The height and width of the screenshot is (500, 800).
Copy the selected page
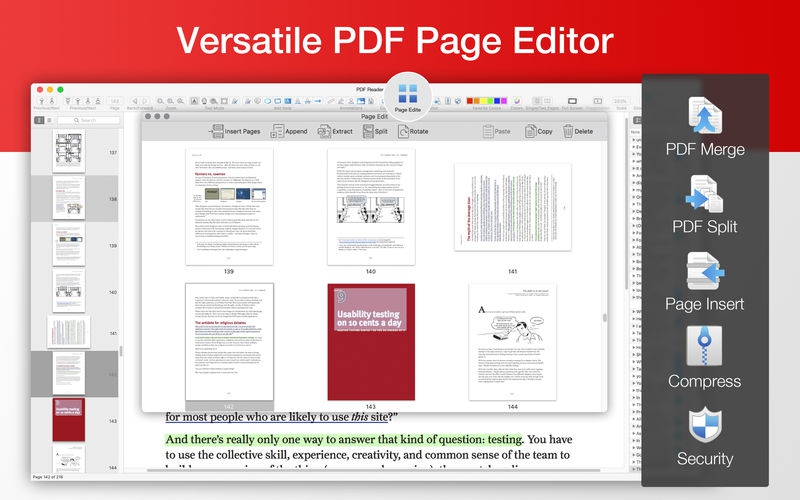click(x=539, y=131)
